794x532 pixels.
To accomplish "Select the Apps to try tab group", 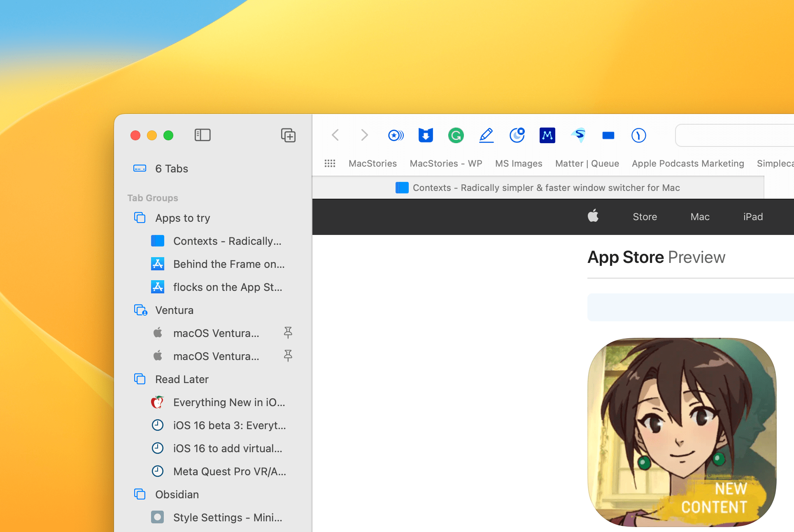I will [x=213, y=218].
